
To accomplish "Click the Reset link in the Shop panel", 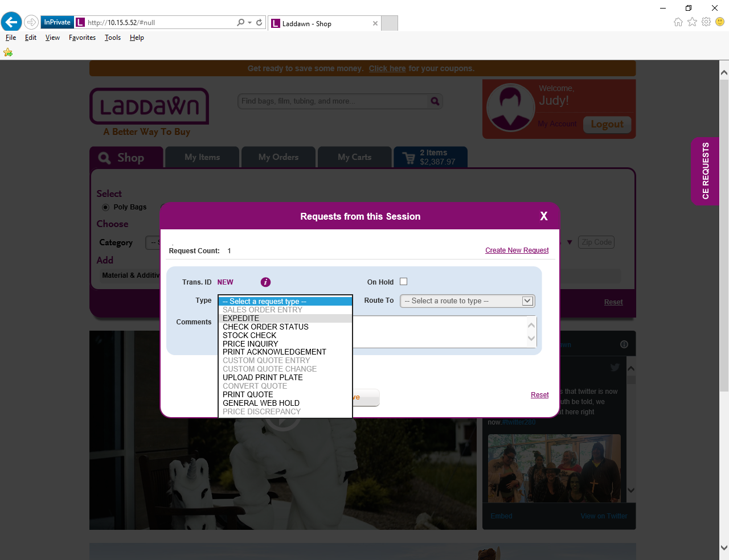I will click(613, 302).
